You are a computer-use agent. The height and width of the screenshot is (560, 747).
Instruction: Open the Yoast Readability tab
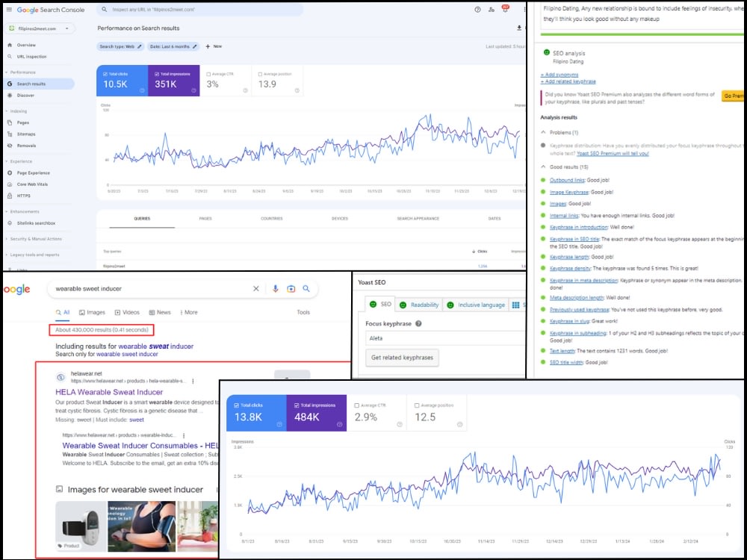tap(419, 305)
